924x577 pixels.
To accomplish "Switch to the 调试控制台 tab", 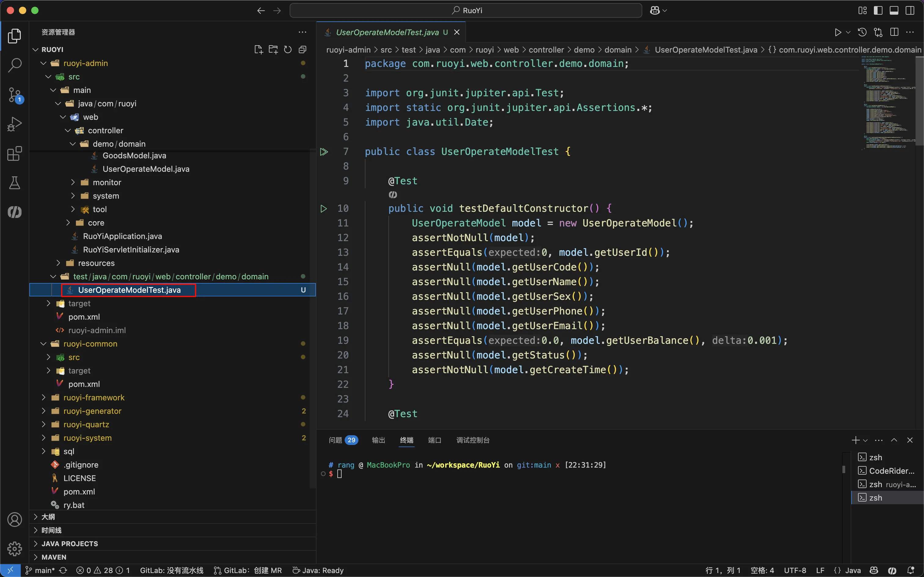I will (473, 440).
